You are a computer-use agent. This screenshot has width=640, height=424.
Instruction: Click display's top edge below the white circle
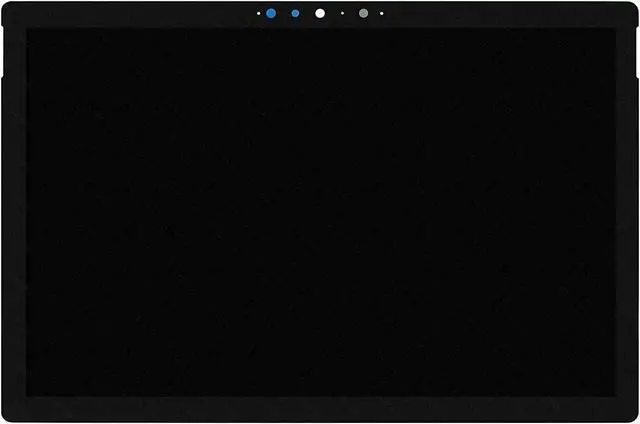(x=320, y=29)
